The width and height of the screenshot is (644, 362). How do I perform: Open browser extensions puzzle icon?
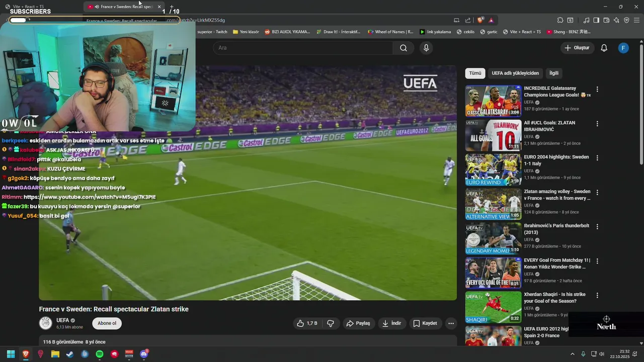[560, 20]
